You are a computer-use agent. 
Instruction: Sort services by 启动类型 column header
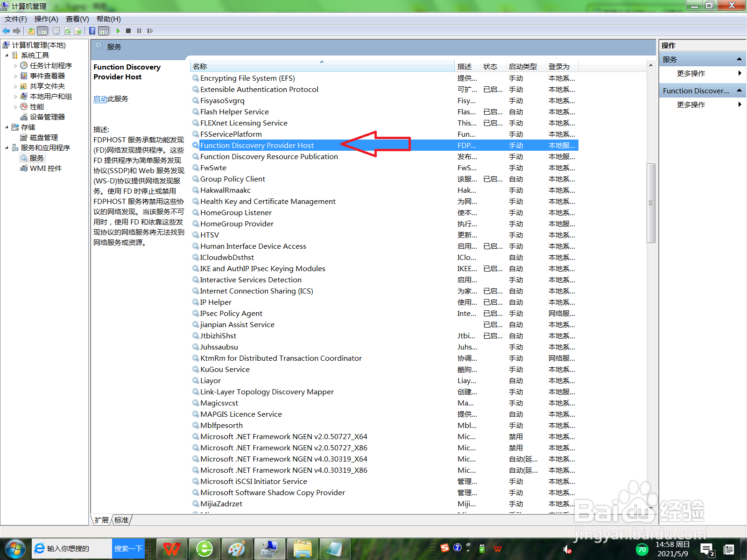pos(526,66)
